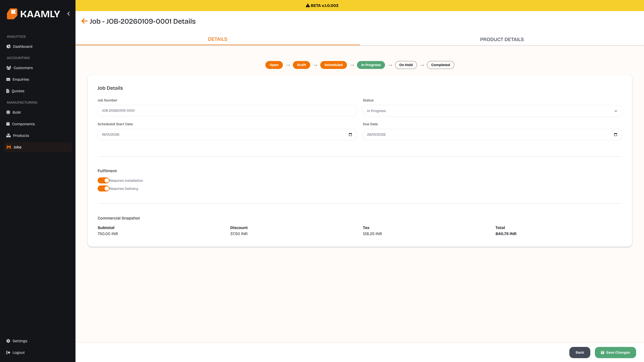Disable the Requires Delivery switch
This screenshot has height=362, width=644.
tap(103, 188)
